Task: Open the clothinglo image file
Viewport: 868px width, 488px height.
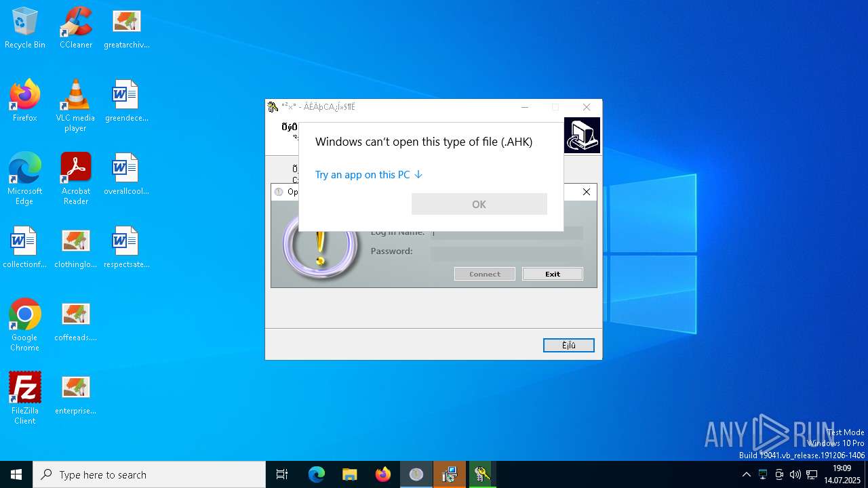Action: point(76,248)
